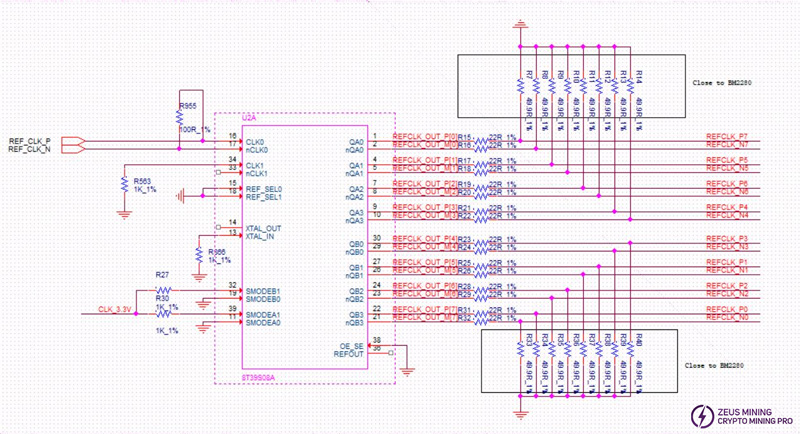Click the REFCLK_P7 output net label
800x434 pixels.
(x=727, y=135)
